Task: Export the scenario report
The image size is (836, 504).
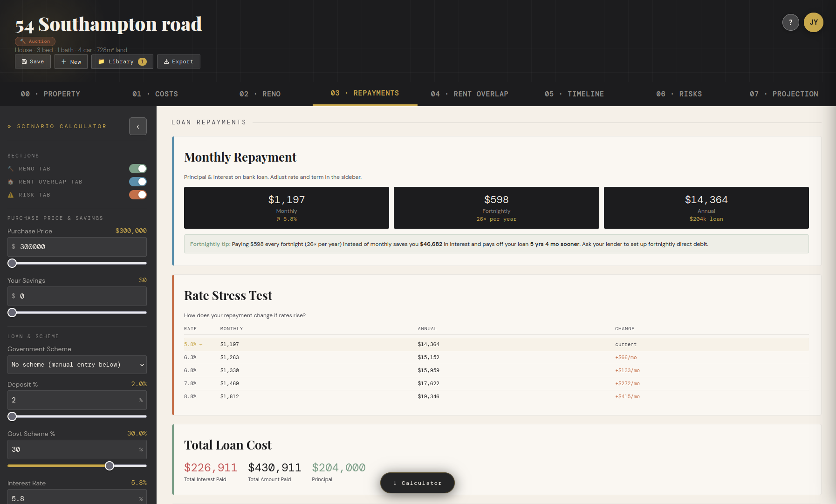Action: pos(178,61)
